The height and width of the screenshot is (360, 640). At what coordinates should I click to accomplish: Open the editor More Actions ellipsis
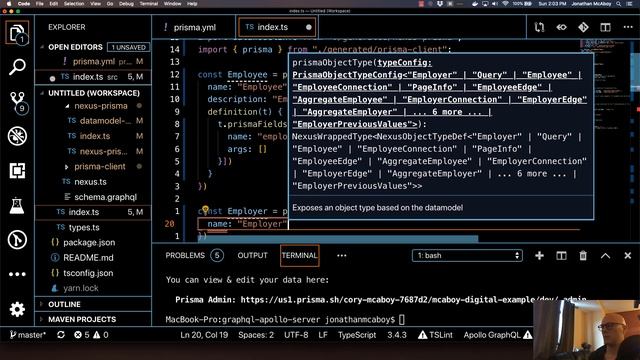tap(628, 27)
